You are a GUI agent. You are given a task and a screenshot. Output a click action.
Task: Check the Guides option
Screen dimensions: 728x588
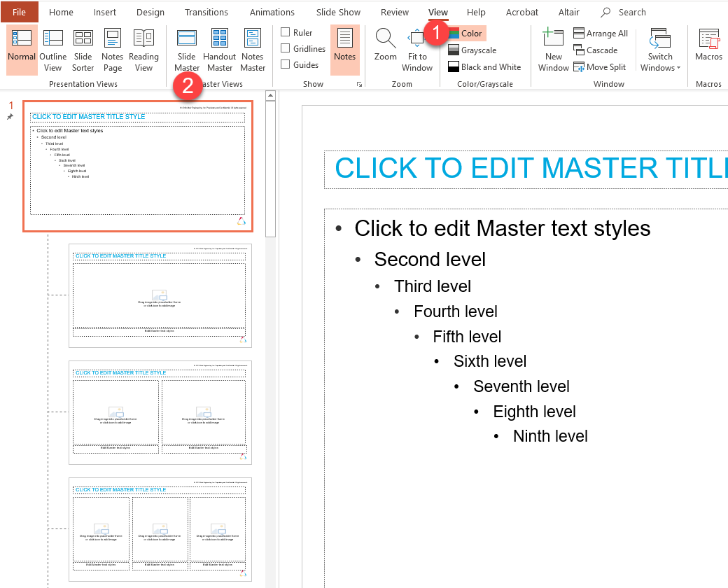pyautogui.click(x=286, y=64)
